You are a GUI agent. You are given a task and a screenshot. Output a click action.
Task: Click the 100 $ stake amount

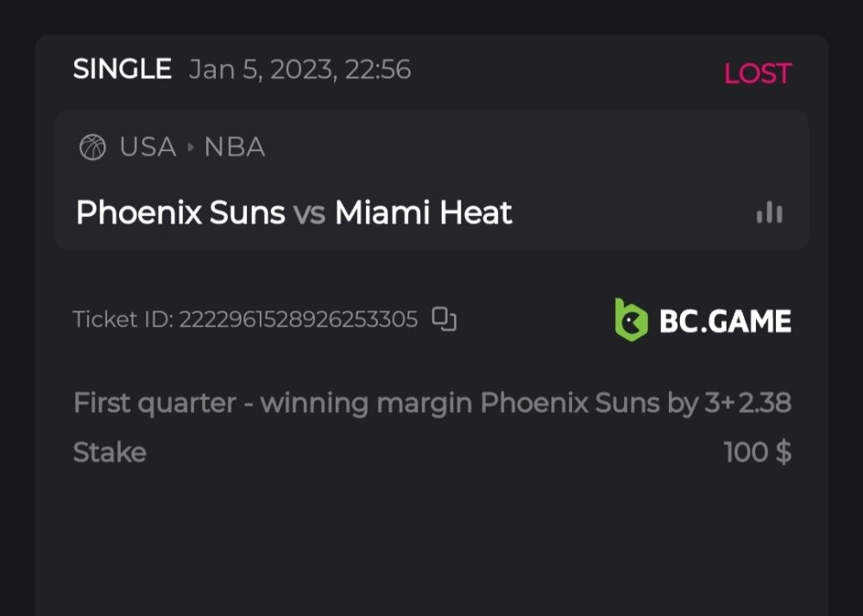click(757, 452)
